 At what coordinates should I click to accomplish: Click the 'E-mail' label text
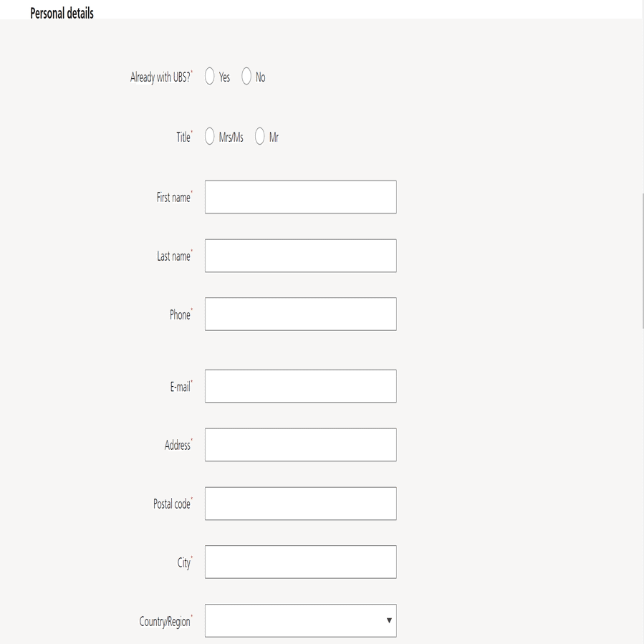coord(181,387)
